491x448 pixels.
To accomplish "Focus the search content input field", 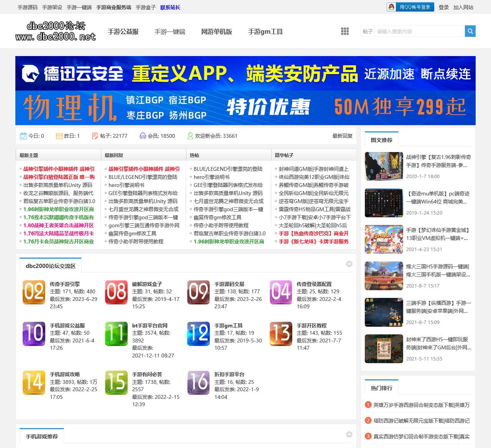I will tap(419, 31).
